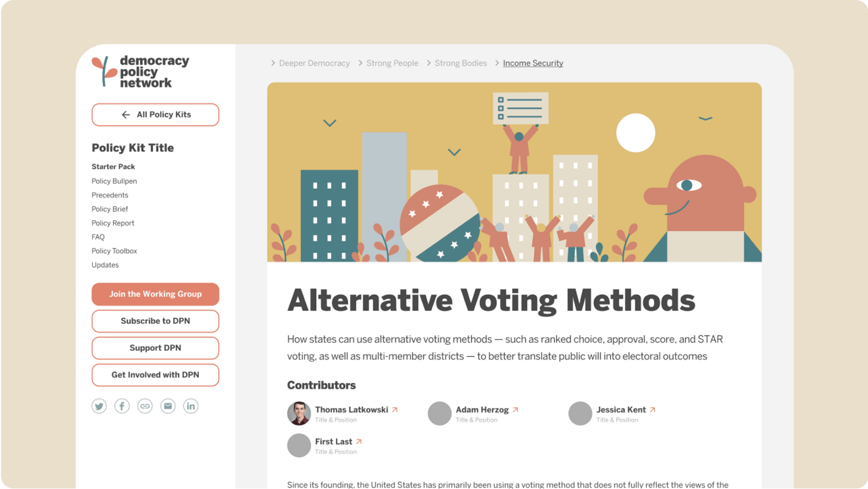
Task: Click the Facebook share icon
Action: point(122,406)
